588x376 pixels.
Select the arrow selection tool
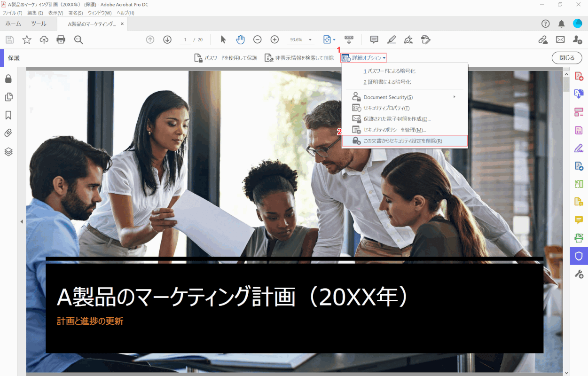click(x=223, y=39)
